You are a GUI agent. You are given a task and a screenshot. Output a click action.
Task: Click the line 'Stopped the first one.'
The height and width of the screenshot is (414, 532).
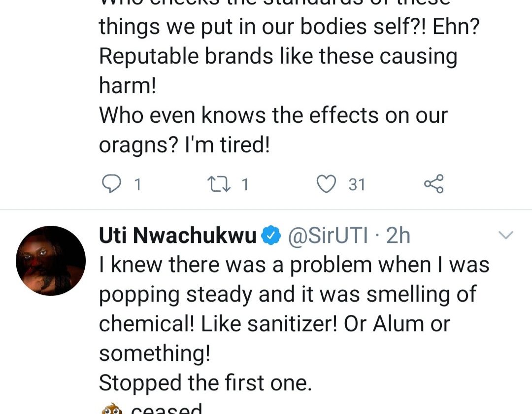205,383
